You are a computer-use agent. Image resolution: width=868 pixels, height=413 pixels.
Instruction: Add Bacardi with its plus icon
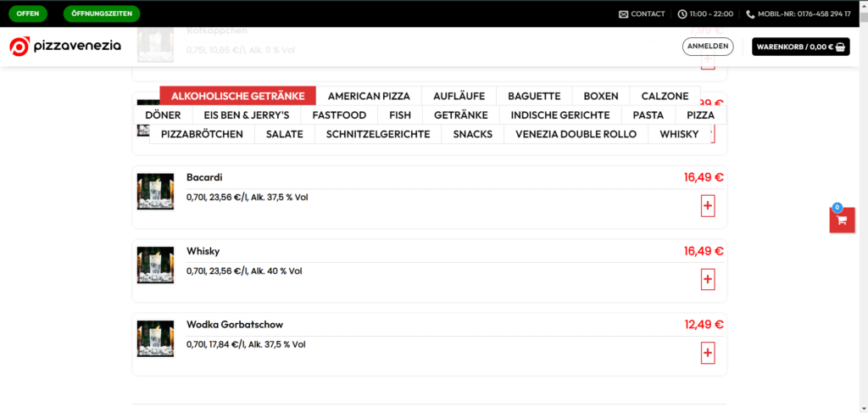click(708, 206)
